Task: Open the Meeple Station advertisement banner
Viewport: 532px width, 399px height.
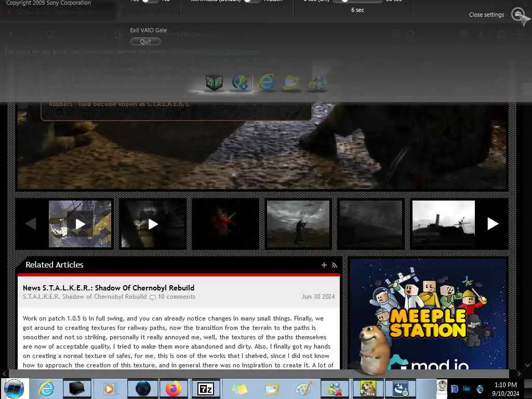Action: pyautogui.click(x=428, y=314)
